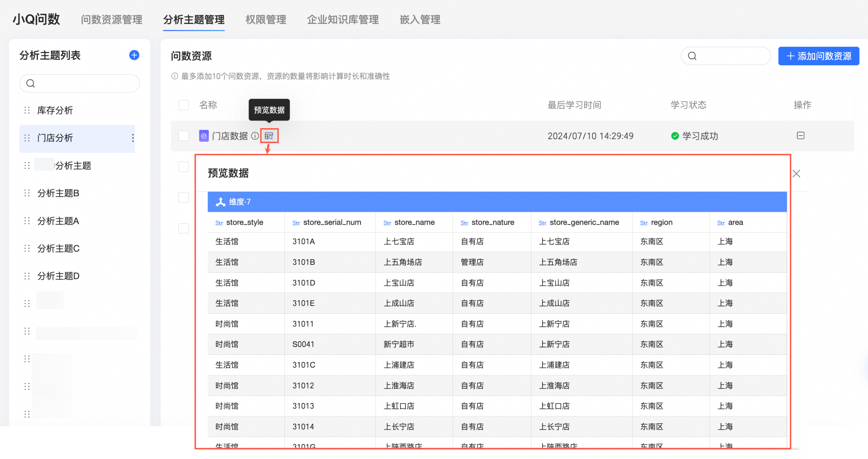Click the 门店数据 resource name
868x459 pixels.
230,136
